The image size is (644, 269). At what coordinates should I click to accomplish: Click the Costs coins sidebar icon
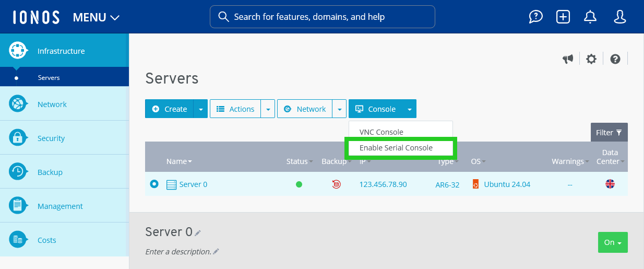click(x=18, y=240)
